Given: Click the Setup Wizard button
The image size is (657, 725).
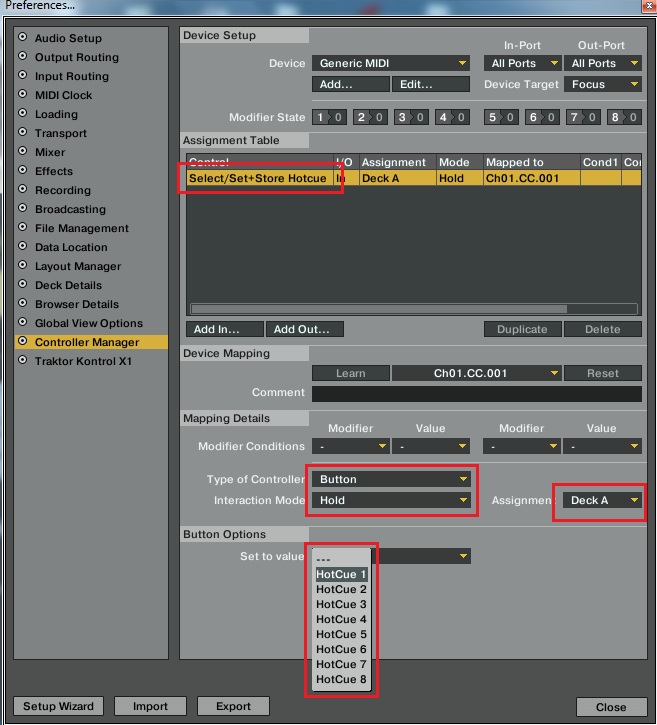Looking at the screenshot, I should coord(58,706).
